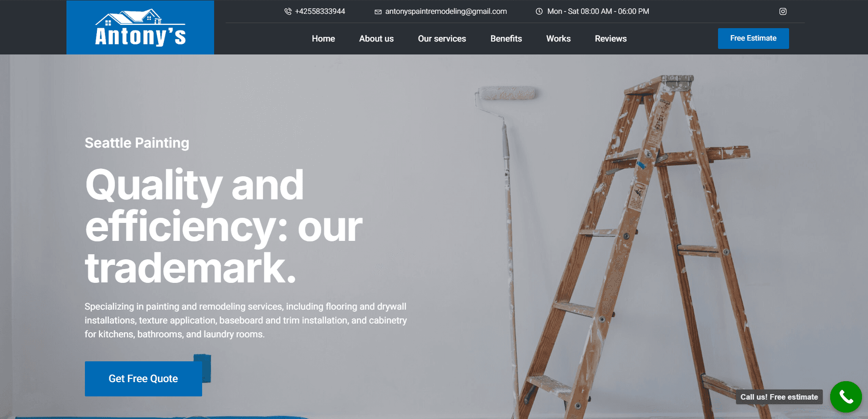Click the Quality and efficiency headline
Image resolution: width=868 pixels, height=419 pixels.
[x=224, y=226]
